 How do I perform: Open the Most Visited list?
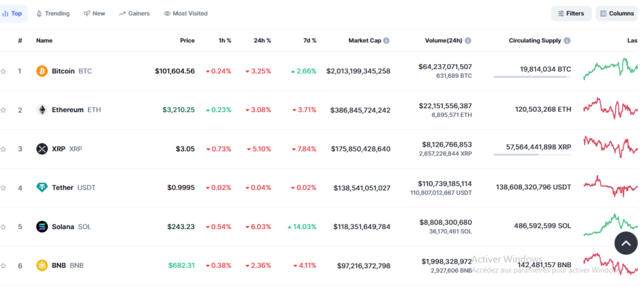(186, 13)
